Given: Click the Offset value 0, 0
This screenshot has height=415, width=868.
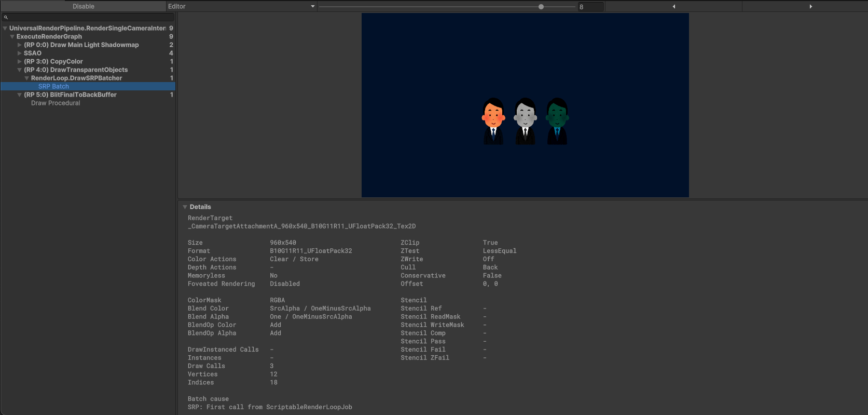Looking at the screenshot, I should pos(490,284).
